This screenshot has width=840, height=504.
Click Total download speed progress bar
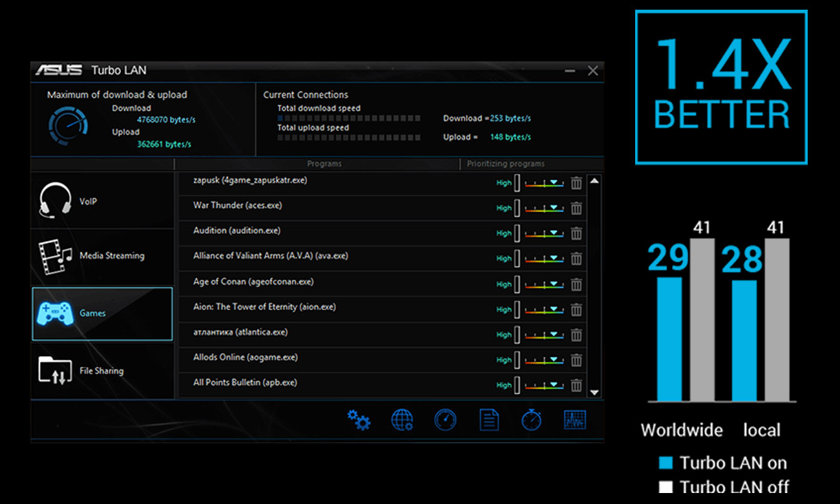point(349,118)
